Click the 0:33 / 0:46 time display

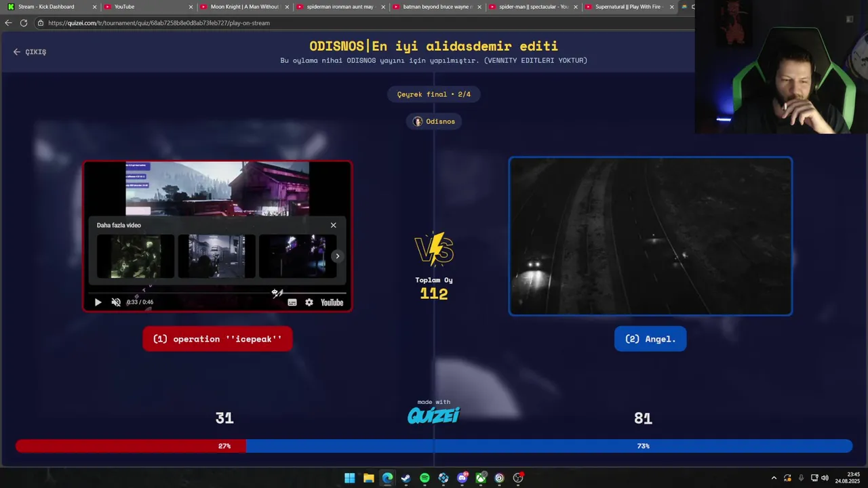pyautogui.click(x=140, y=302)
